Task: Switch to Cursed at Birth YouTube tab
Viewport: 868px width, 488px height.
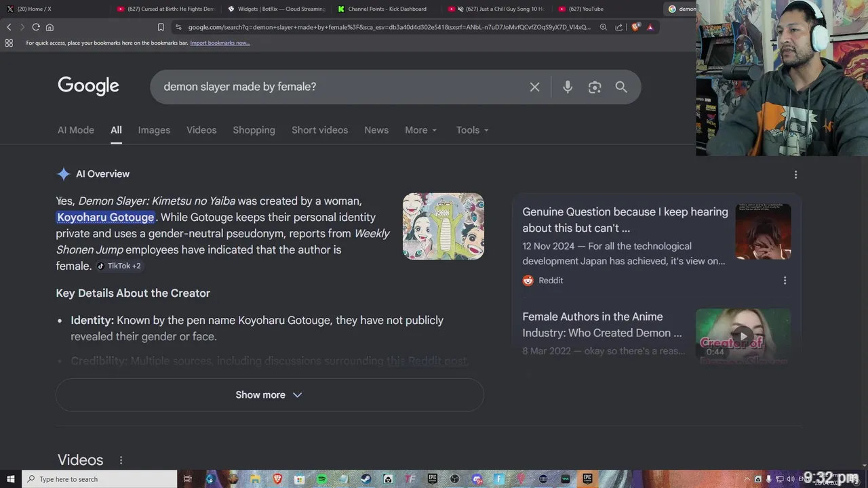Action: point(165,9)
